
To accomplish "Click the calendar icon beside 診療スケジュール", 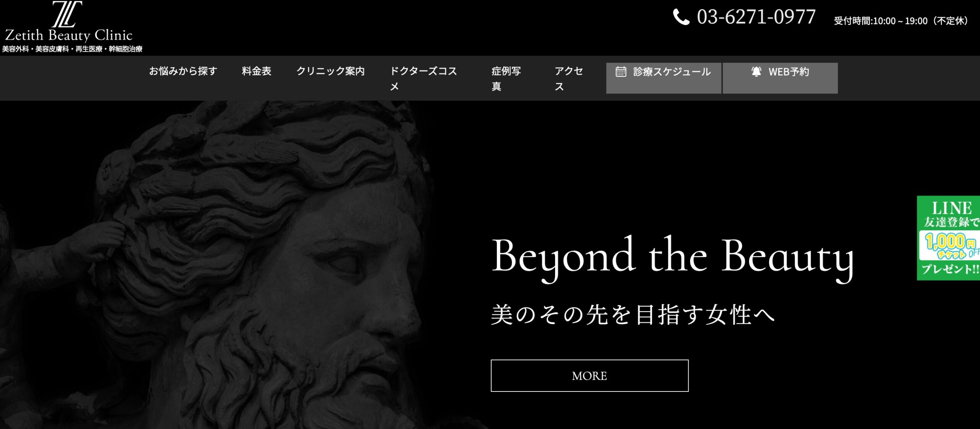I will [621, 72].
